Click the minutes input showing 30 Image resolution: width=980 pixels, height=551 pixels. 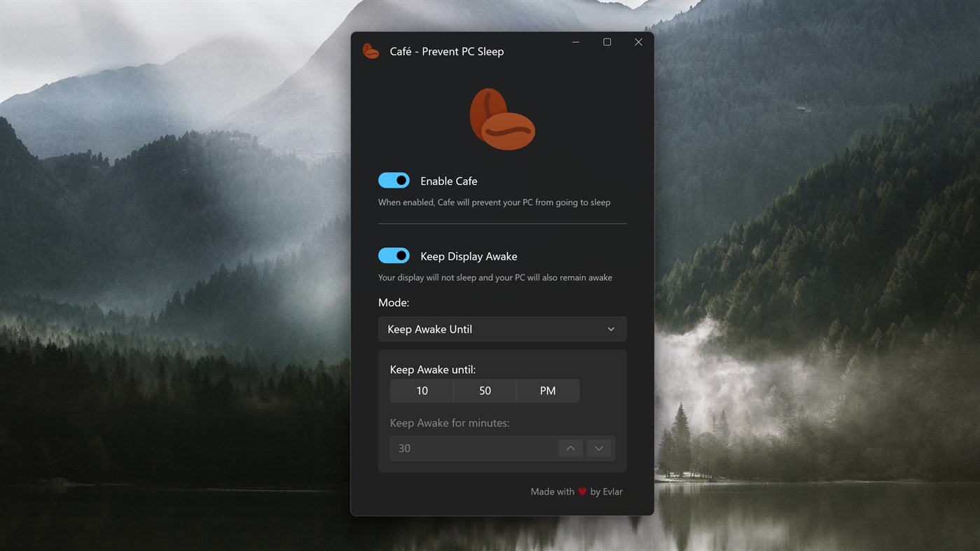(x=469, y=447)
